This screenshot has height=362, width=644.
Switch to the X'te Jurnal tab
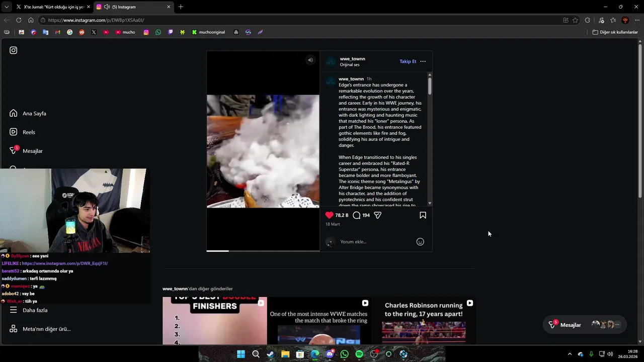click(53, 7)
